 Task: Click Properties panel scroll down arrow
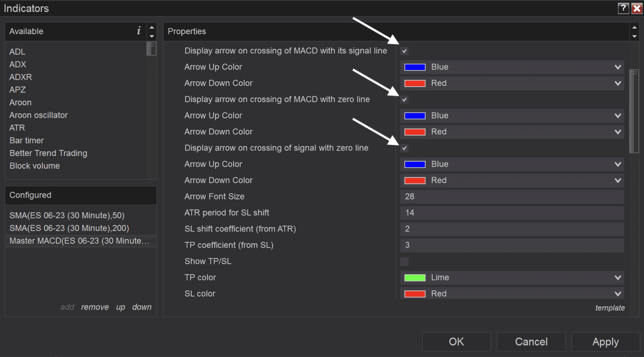(x=634, y=36)
